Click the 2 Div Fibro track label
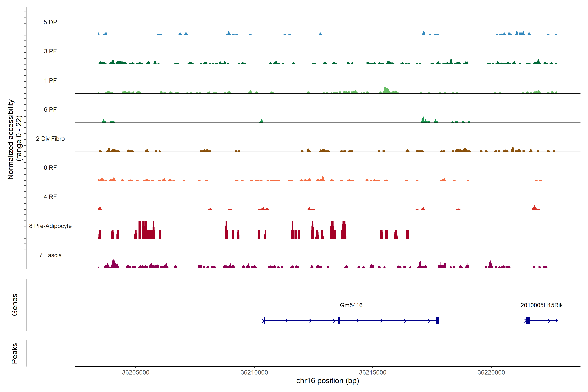 pyautogui.click(x=50, y=139)
